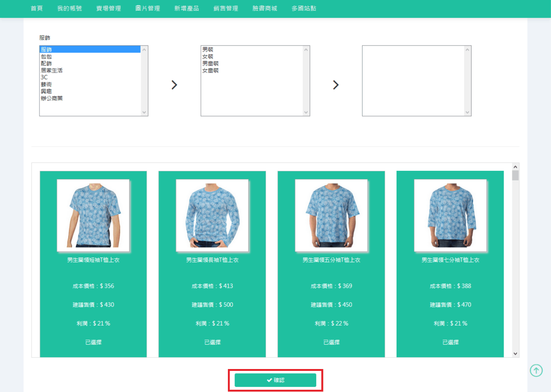Open the 臉書商城 navigation link
Image resolution: width=551 pixels, height=392 pixels.
pos(265,9)
